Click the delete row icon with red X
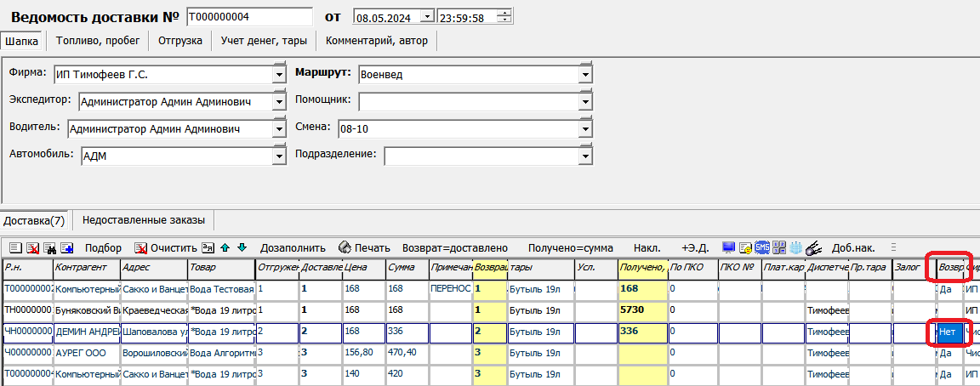Image resolution: width=980 pixels, height=386 pixels. pos(33,248)
